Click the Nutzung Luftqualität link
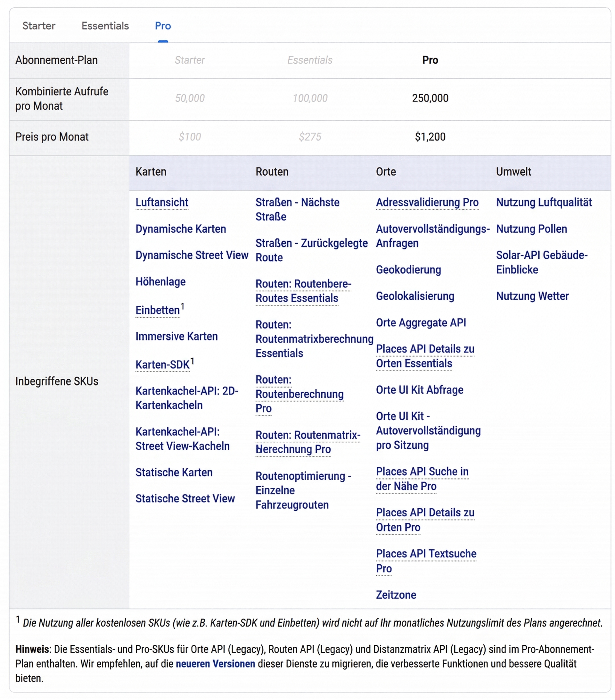The height and width of the screenshot is (700, 615). tap(544, 202)
